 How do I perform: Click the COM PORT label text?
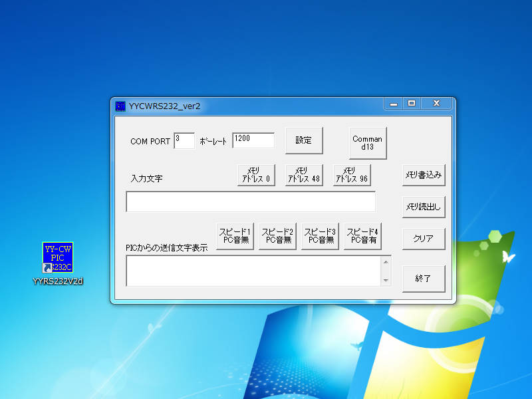[150, 142]
